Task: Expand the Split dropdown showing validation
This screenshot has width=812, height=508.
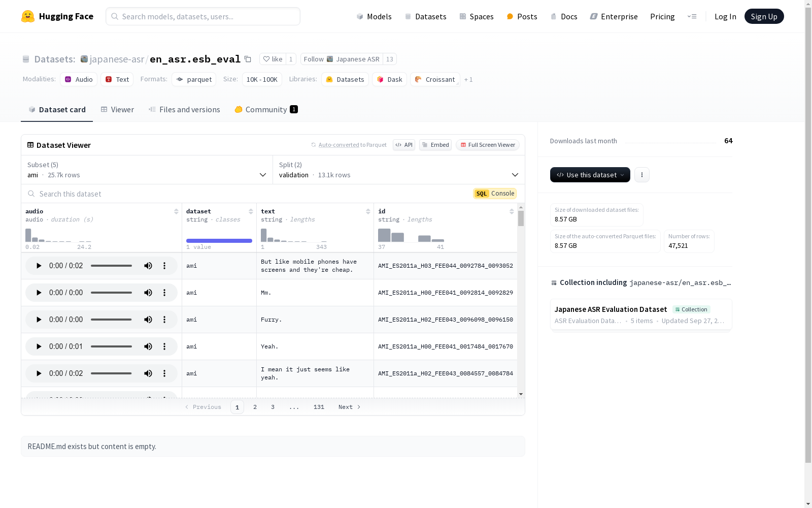Action: point(399,170)
